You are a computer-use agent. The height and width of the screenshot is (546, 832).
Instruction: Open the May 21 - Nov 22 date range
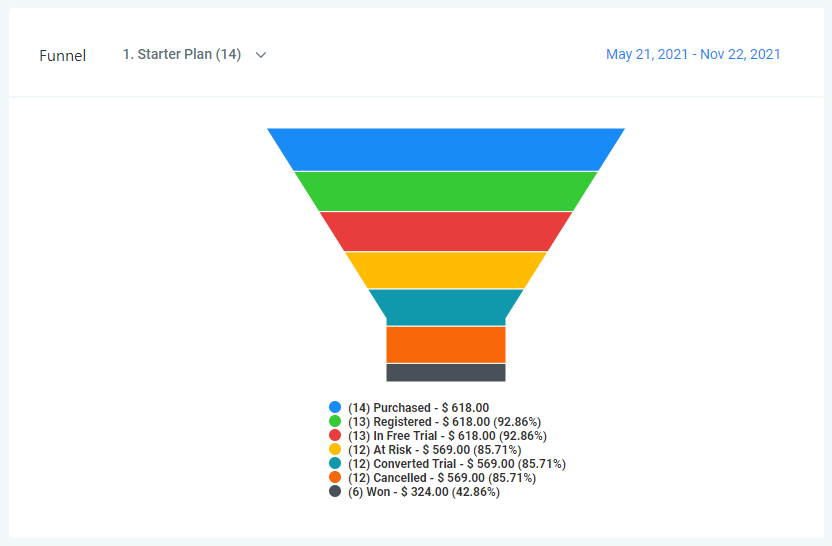click(693, 55)
